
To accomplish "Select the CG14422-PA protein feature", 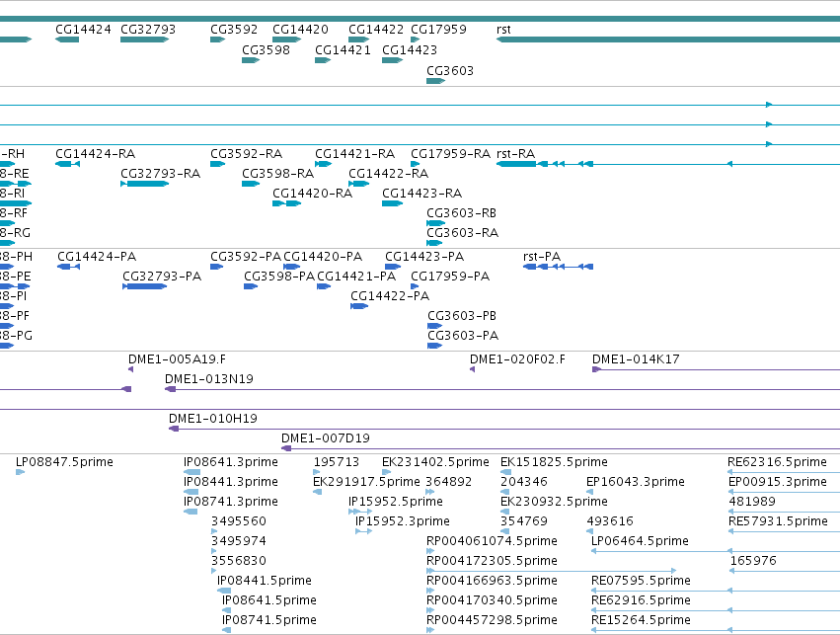I will 359,306.
